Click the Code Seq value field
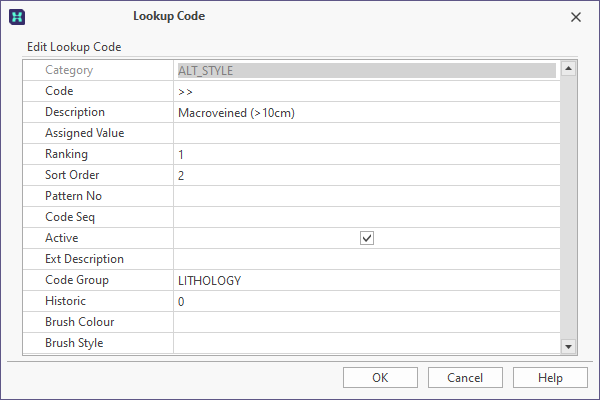Screen dimensions: 600x400 point(366,217)
